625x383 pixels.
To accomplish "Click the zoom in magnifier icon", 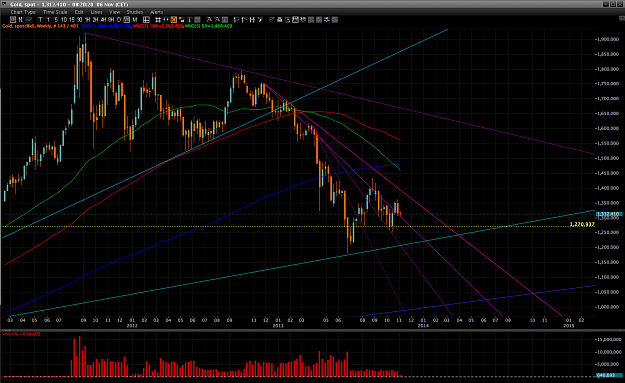I will (209, 20).
